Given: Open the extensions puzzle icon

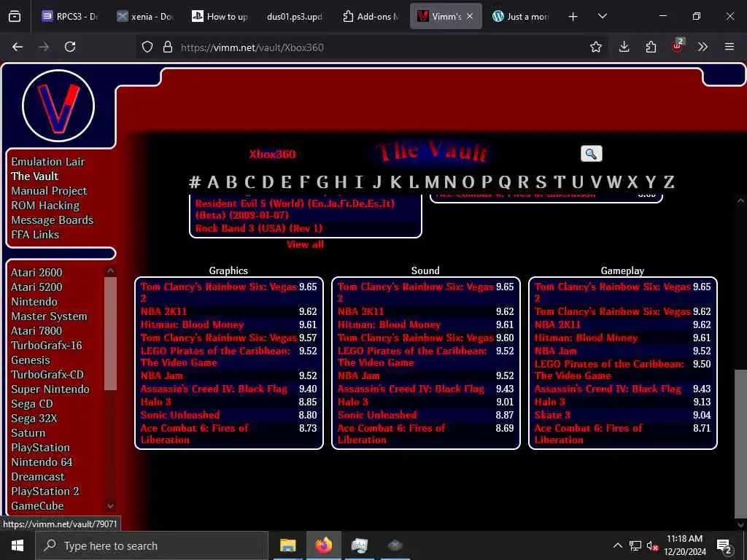Looking at the screenshot, I should click(x=651, y=47).
